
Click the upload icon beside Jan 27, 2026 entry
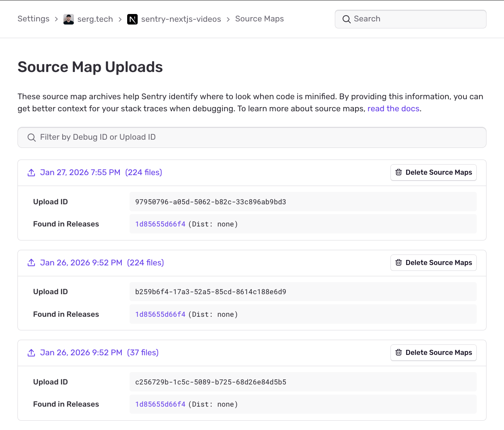(x=31, y=172)
